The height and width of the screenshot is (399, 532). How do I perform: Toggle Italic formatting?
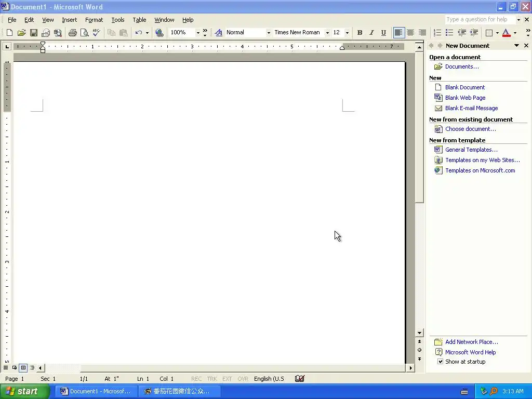click(x=371, y=33)
